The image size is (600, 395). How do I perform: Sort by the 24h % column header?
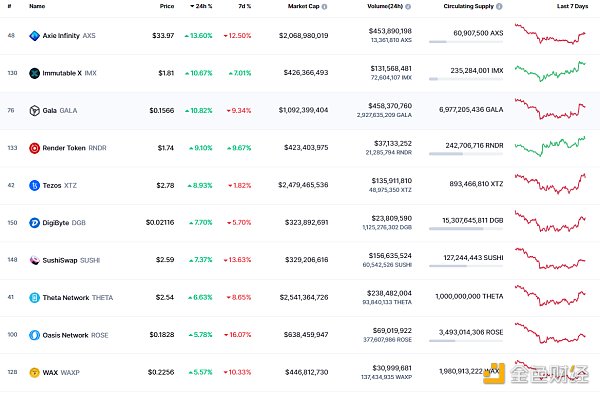pyautogui.click(x=201, y=7)
